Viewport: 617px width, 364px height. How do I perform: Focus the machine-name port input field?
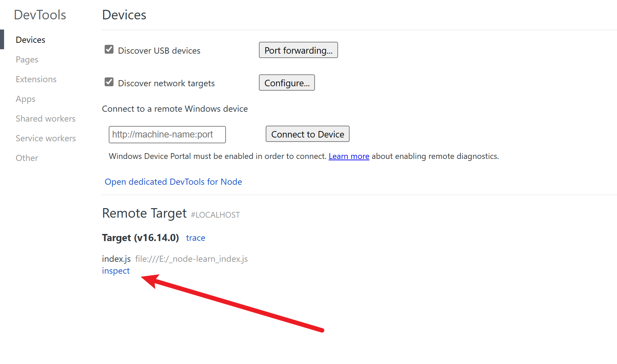167,134
